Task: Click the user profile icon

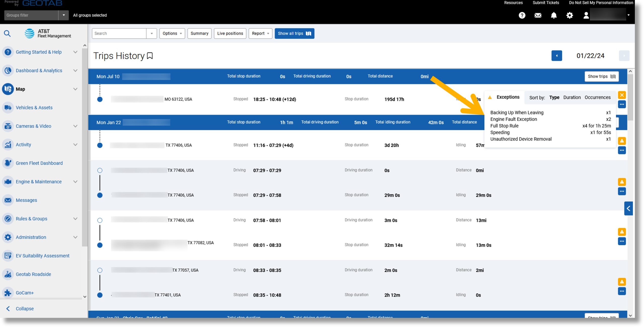Action: [x=586, y=15]
